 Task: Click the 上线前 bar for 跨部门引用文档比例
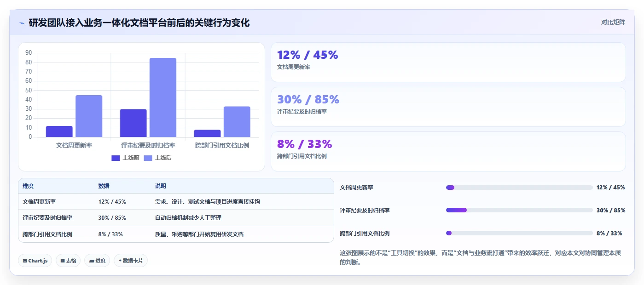coord(207,133)
